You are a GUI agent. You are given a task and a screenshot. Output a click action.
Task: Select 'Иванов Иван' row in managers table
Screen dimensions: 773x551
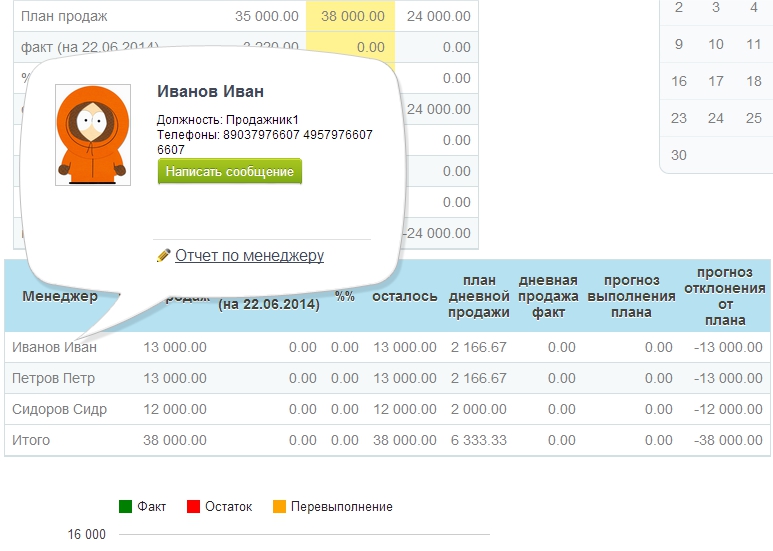coord(55,347)
